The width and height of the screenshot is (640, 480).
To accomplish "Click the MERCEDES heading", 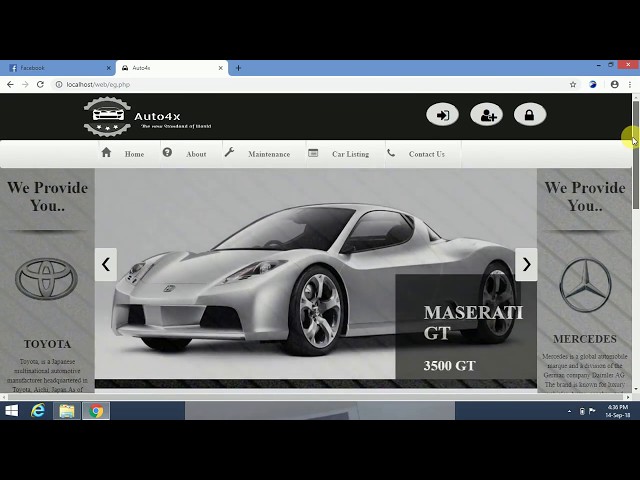I will (585, 339).
